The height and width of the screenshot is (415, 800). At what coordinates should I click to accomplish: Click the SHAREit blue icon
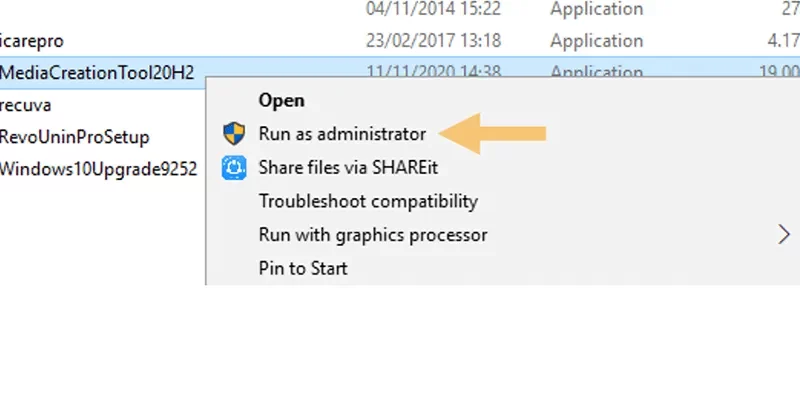pos(234,168)
